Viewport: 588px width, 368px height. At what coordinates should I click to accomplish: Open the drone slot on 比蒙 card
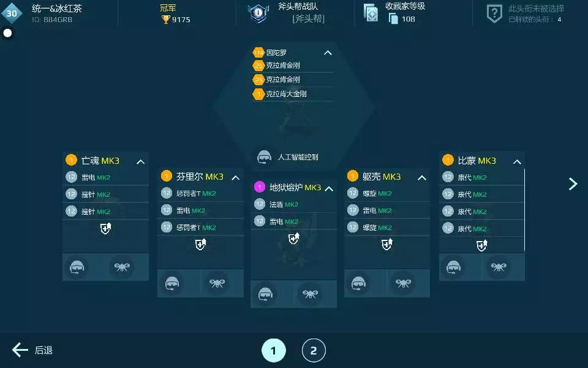498,267
